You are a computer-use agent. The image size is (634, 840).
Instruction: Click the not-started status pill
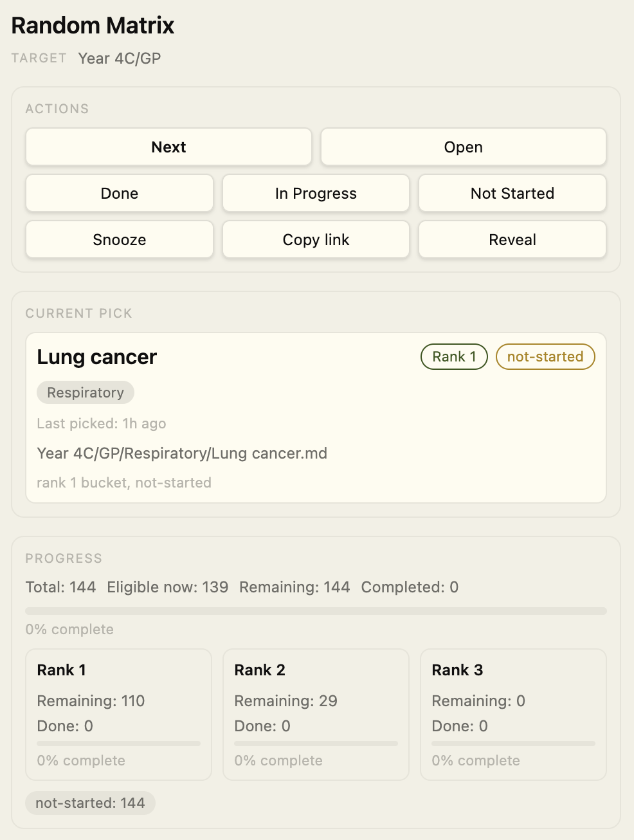(545, 356)
